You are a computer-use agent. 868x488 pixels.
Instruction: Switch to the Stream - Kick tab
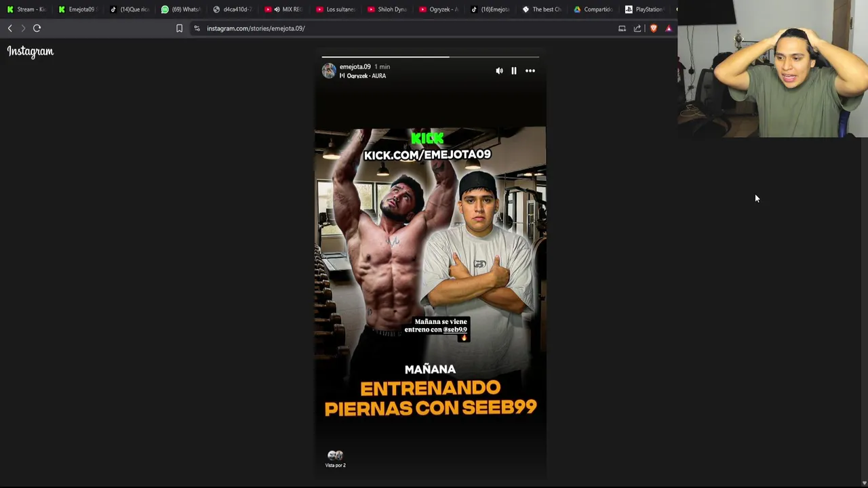[x=26, y=9]
